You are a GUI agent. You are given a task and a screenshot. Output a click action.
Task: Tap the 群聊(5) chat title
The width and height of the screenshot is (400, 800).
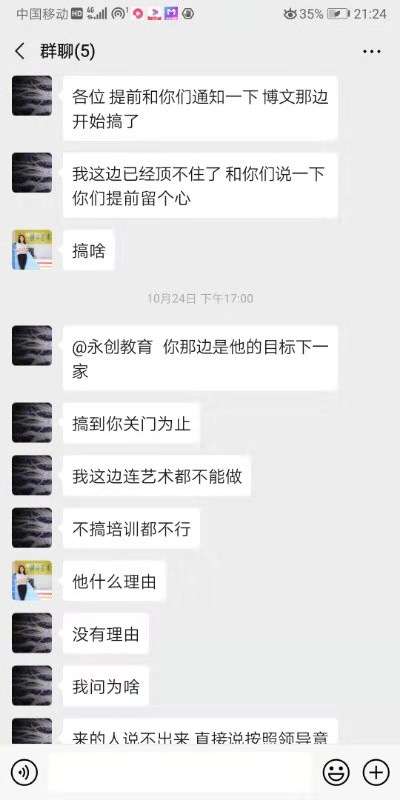click(68, 52)
